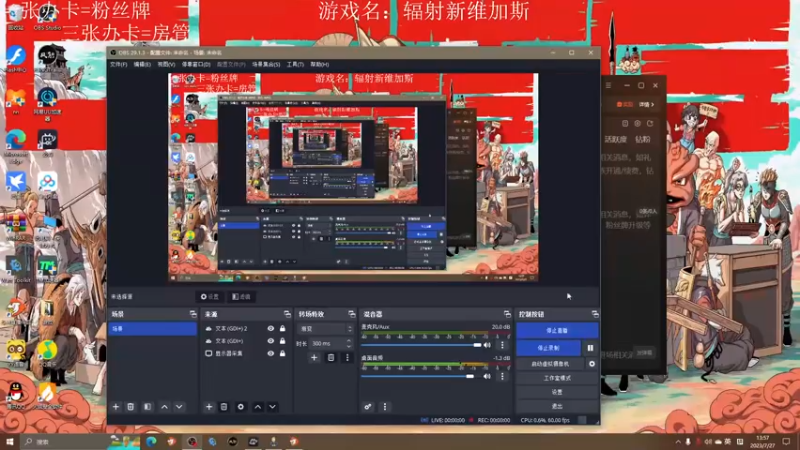Open 设置 in the controls panel

(557, 392)
